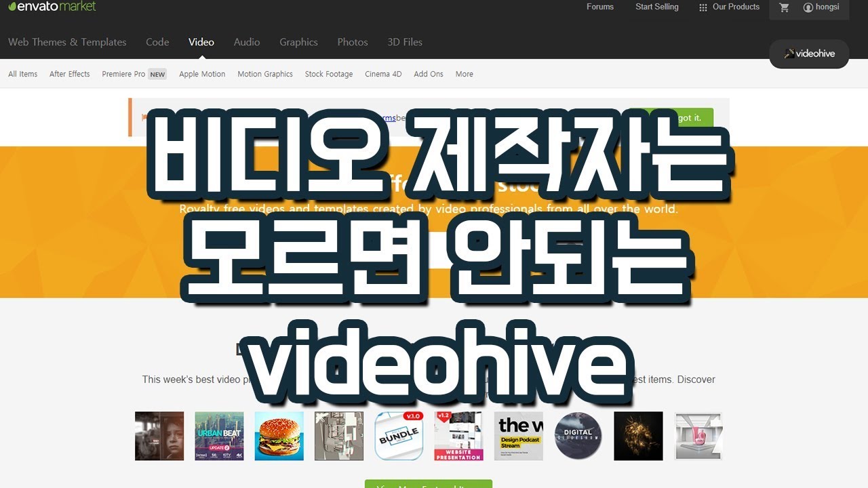This screenshot has width=868, height=488.
Task: Open the golden particles thumbnail
Action: (x=638, y=436)
